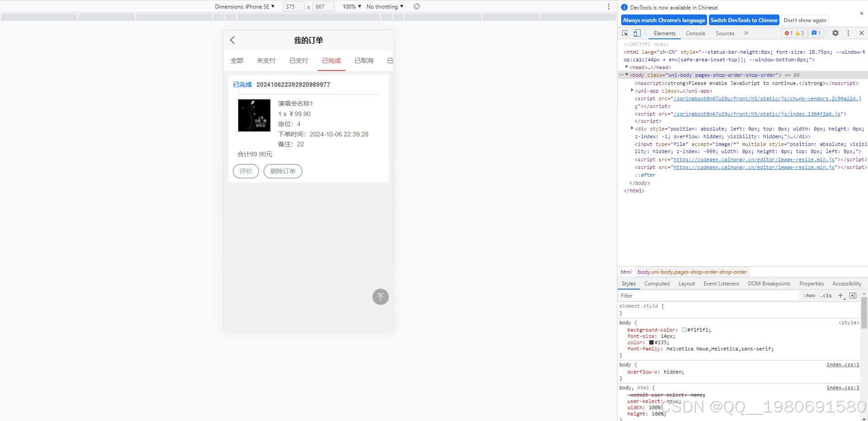Click body.uni-body breadcrumb item
868x421 pixels.
tap(692, 272)
